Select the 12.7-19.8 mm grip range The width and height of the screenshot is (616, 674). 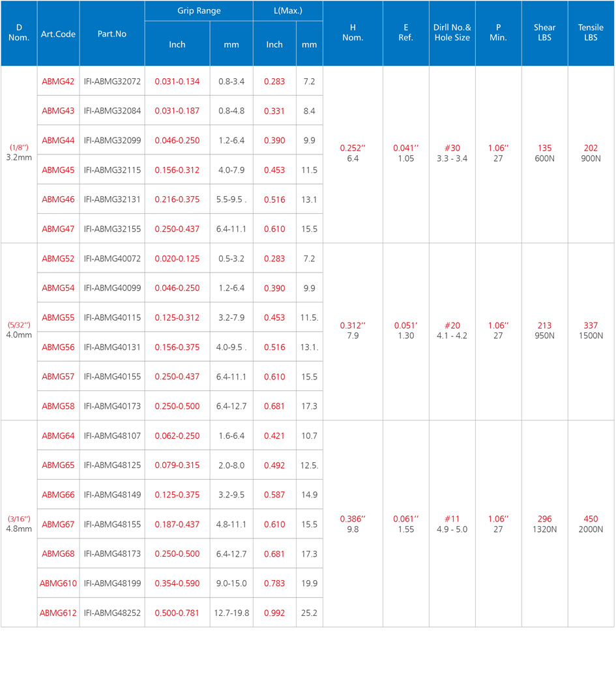(x=231, y=613)
